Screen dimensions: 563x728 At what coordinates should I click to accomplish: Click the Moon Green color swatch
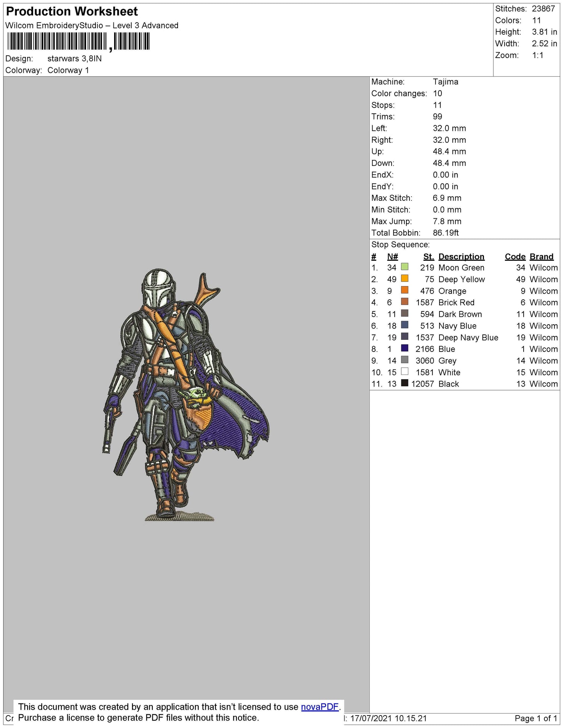404,267
